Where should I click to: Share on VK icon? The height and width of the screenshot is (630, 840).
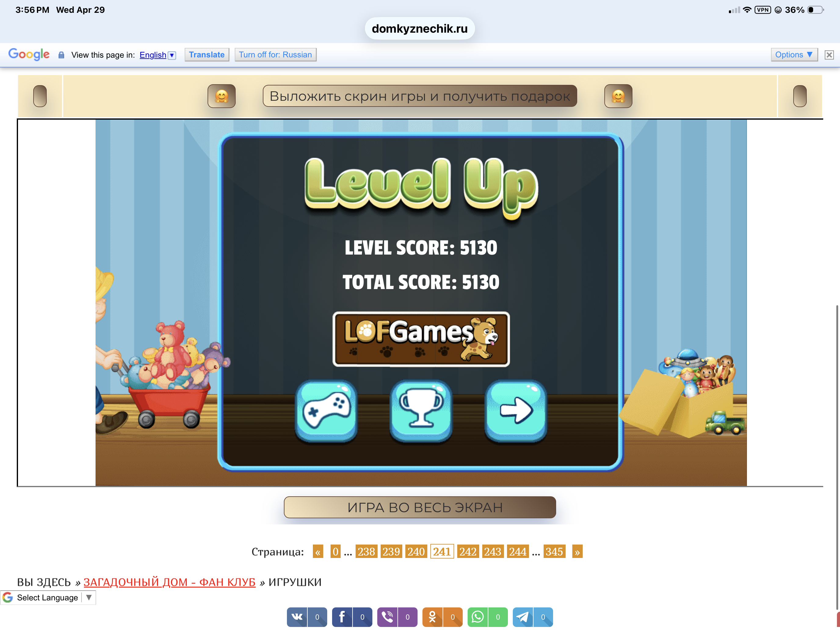click(x=297, y=617)
